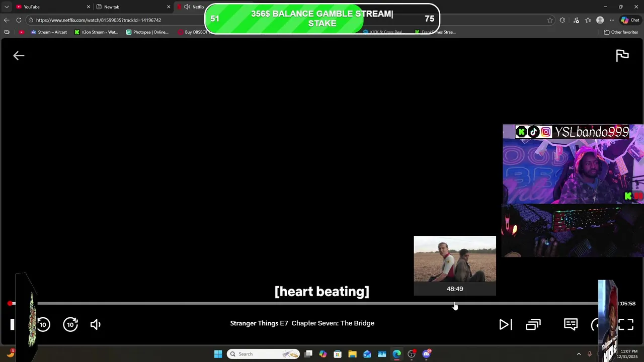This screenshot has width=644, height=362.
Task: Click the red playback scrubber handle
Action: (10, 303)
